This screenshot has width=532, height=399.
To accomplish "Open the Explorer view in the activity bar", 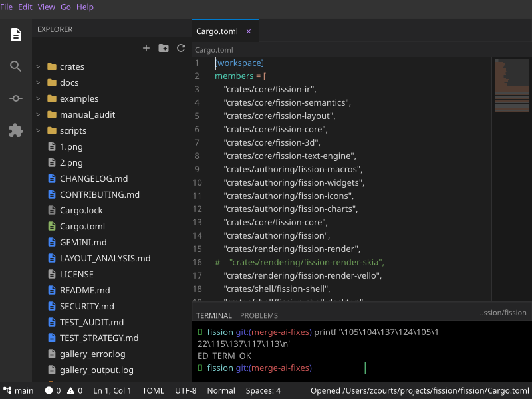I will (x=15, y=35).
